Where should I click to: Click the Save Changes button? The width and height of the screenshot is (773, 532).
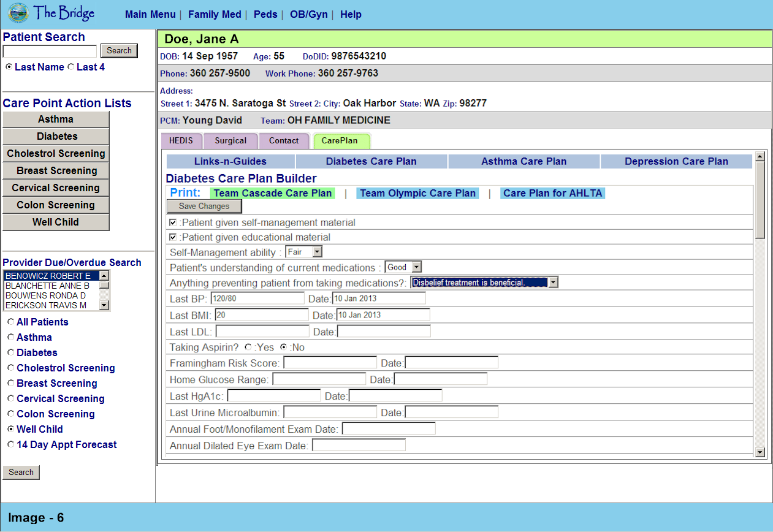pos(204,207)
